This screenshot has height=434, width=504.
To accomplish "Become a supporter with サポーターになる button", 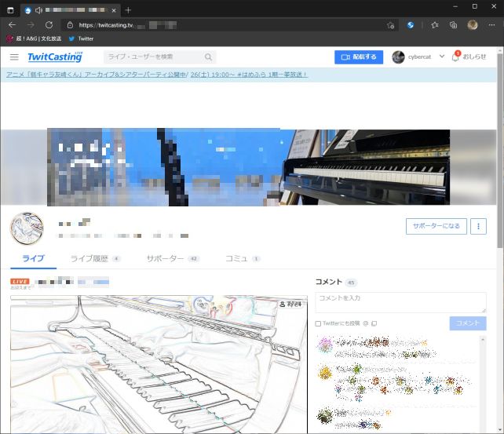I will coord(436,226).
